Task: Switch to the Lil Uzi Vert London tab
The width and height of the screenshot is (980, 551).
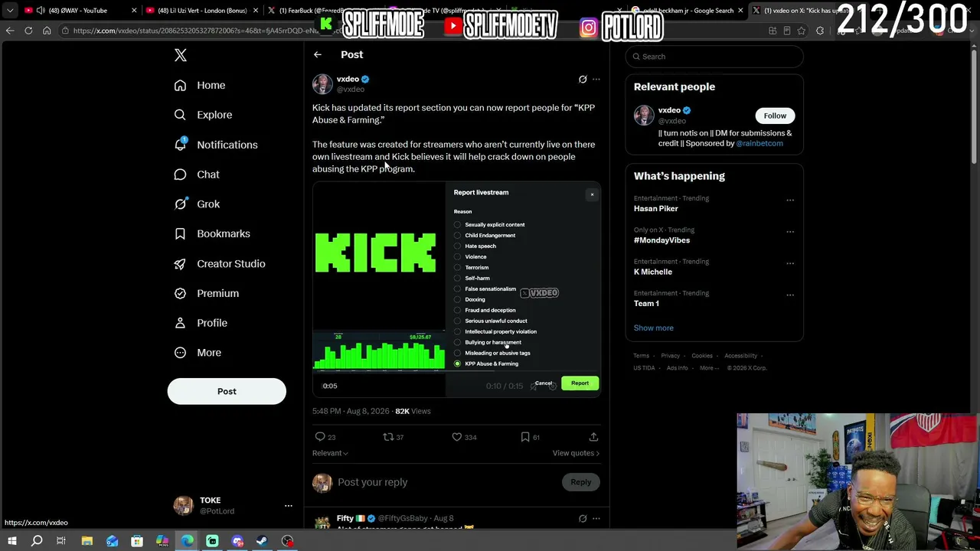Action: [201, 11]
